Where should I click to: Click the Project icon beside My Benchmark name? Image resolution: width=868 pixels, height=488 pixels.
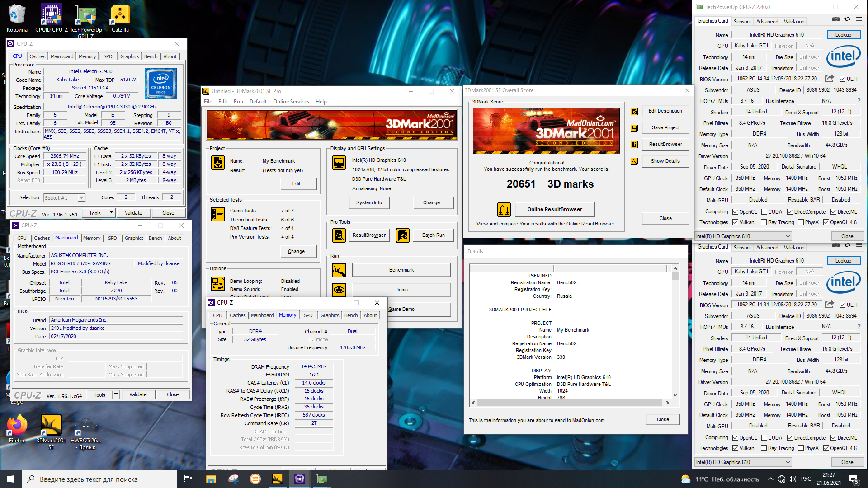tap(218, 163)
